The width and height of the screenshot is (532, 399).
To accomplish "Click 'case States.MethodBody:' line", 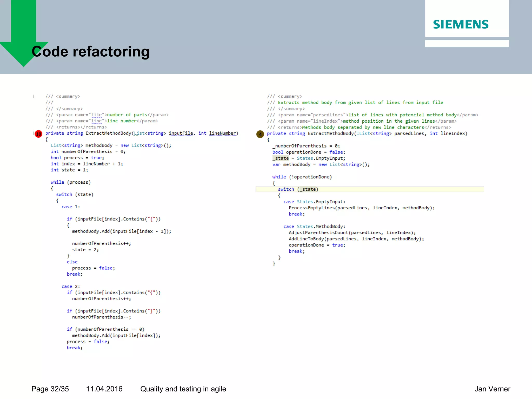I will coord(314,227).
